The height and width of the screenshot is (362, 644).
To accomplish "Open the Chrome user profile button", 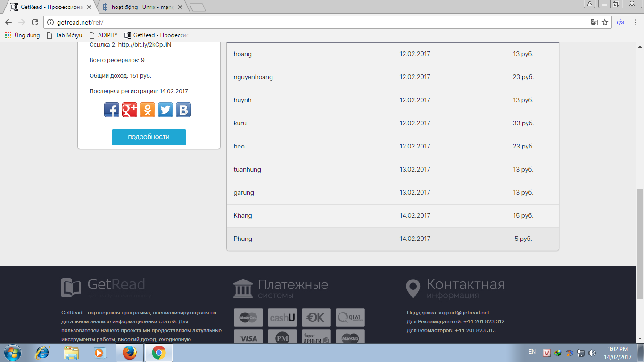I will [589, 4].
